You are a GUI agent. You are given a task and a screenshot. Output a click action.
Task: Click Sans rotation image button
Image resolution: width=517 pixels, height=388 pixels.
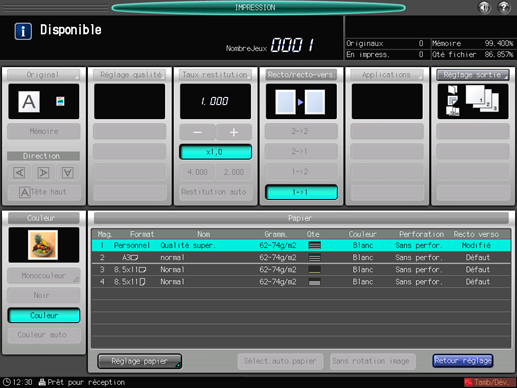click(x=372, y=361)
